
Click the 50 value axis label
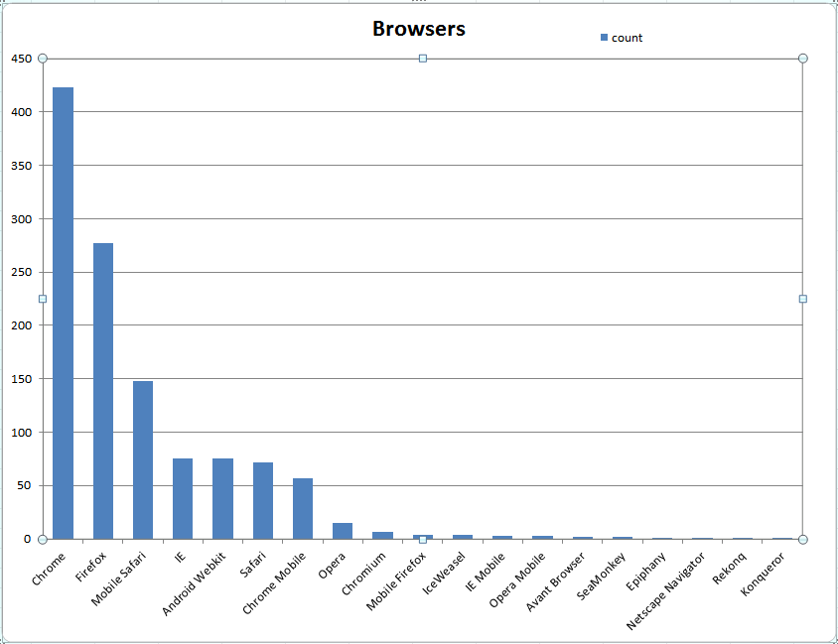tap(24, 485)
